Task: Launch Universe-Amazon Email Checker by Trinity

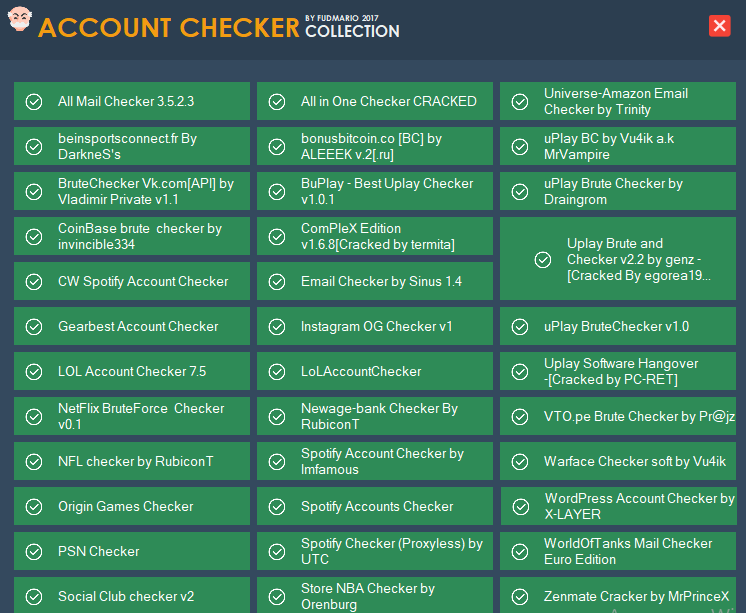Action: pos(618,101)
